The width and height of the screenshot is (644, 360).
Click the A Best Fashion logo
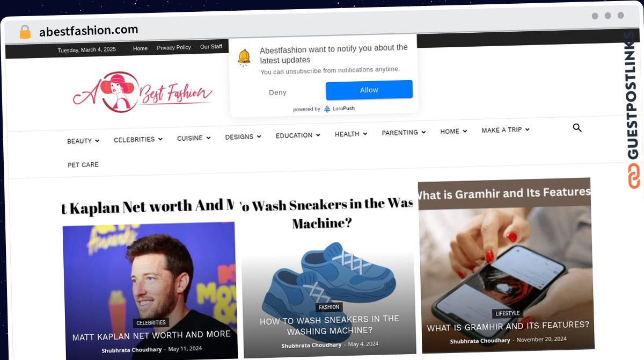pos(142,92)
